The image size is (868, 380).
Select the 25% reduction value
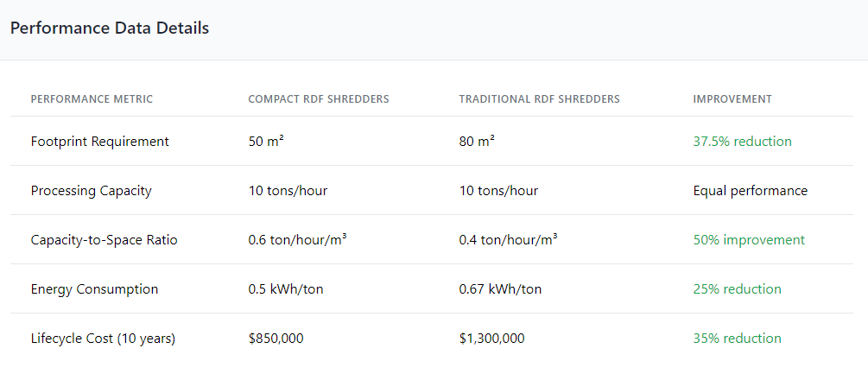click(x=738, y=289)
